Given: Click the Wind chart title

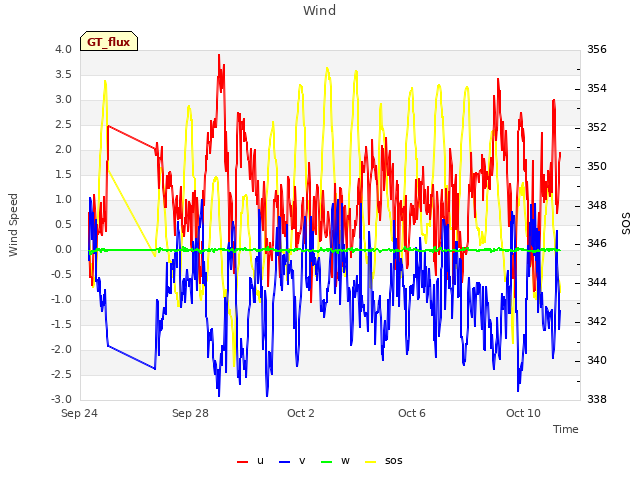Looking at the screenshot, I should tap(319, 10).
